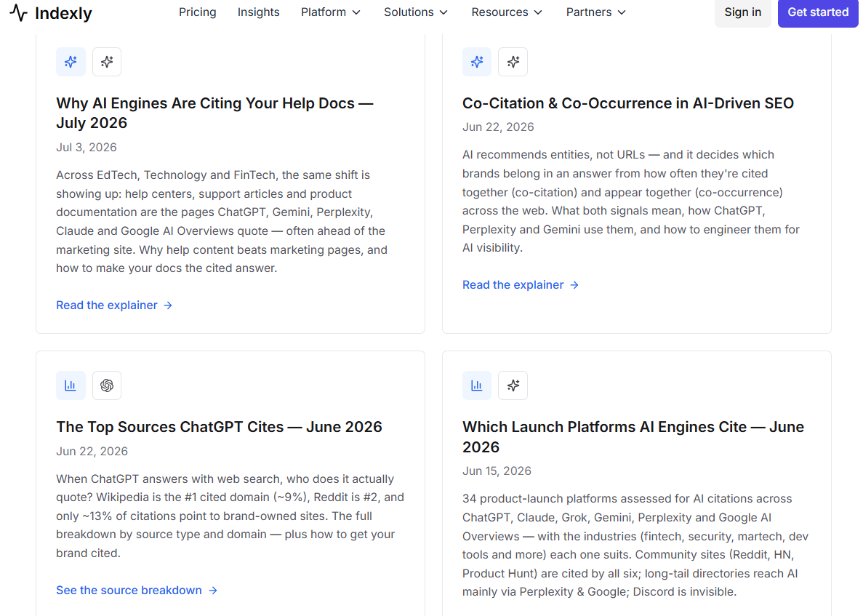Click the date Jun 22, 2026 under Co-Citation title

(498, 127)
